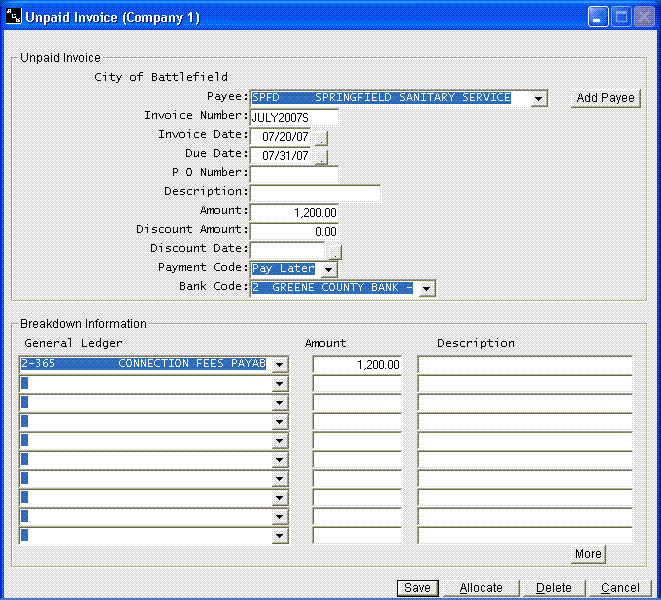Click into the P O Number field

(x=294, y=174)
